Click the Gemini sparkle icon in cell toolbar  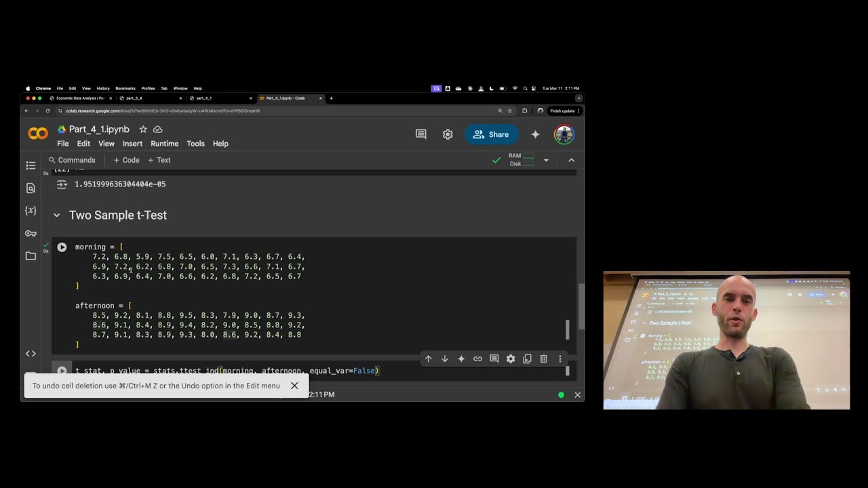tap(461, 359)
